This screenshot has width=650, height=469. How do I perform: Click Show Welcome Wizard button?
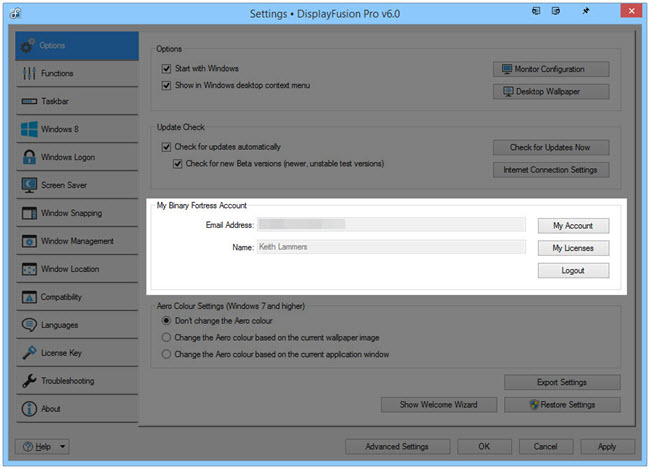[439, 405]
